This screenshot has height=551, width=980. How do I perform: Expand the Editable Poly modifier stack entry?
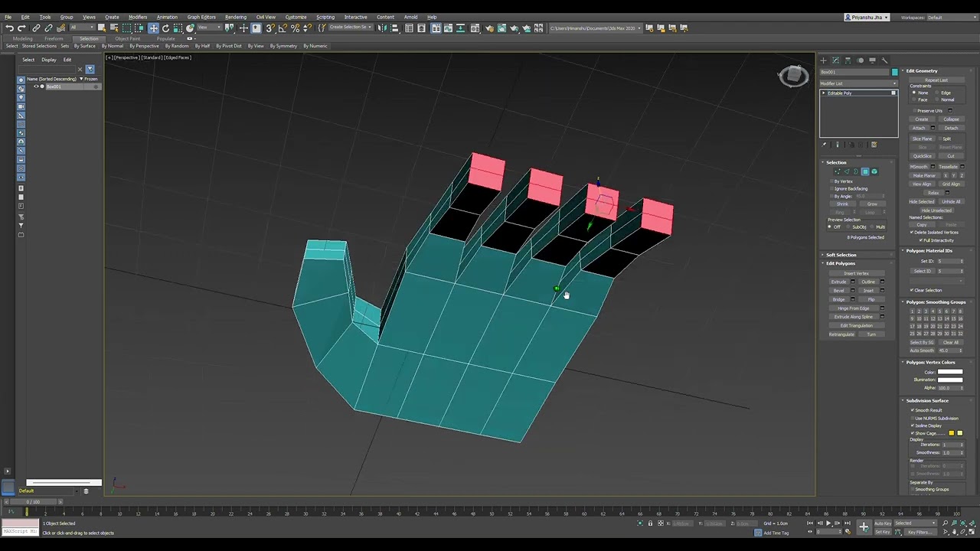point(824,93)
